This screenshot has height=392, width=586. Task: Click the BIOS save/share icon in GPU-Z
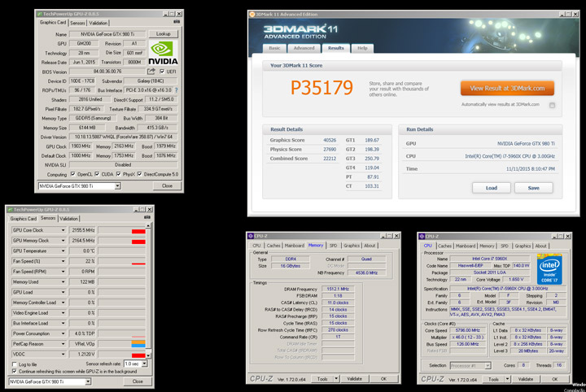tap(151, 72)
